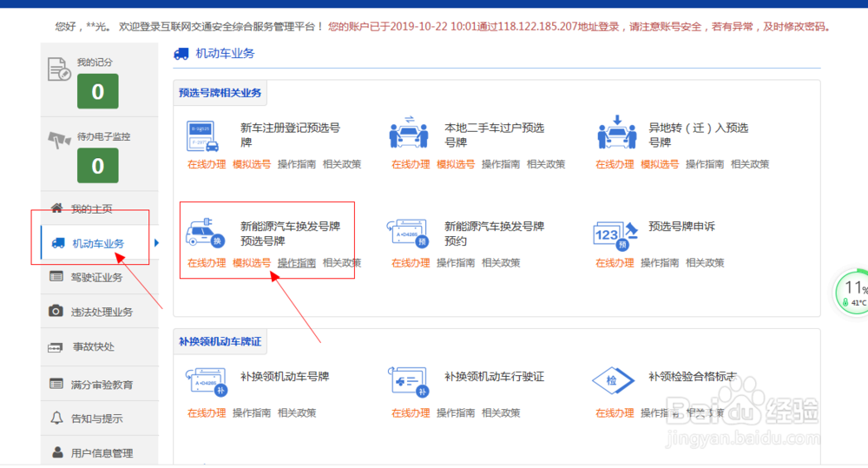Open 相关政策 under 补换领机动车号牌
Viewport: 868px width, 468px height.
coord(297,413)
